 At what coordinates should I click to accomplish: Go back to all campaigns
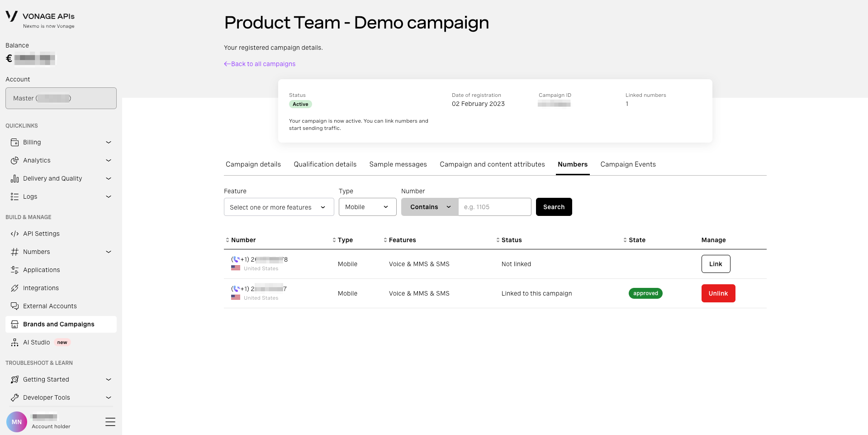[260, 64]
